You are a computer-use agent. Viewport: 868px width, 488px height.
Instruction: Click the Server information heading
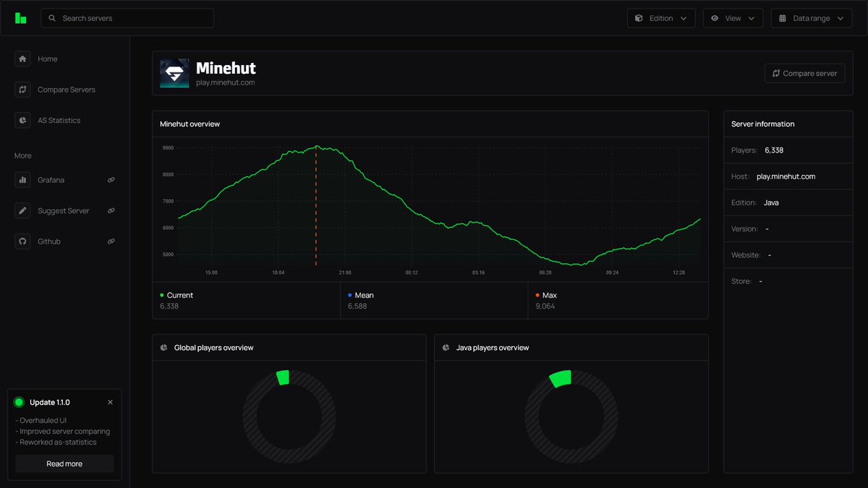pyautogui.click(x=762, y=124)
